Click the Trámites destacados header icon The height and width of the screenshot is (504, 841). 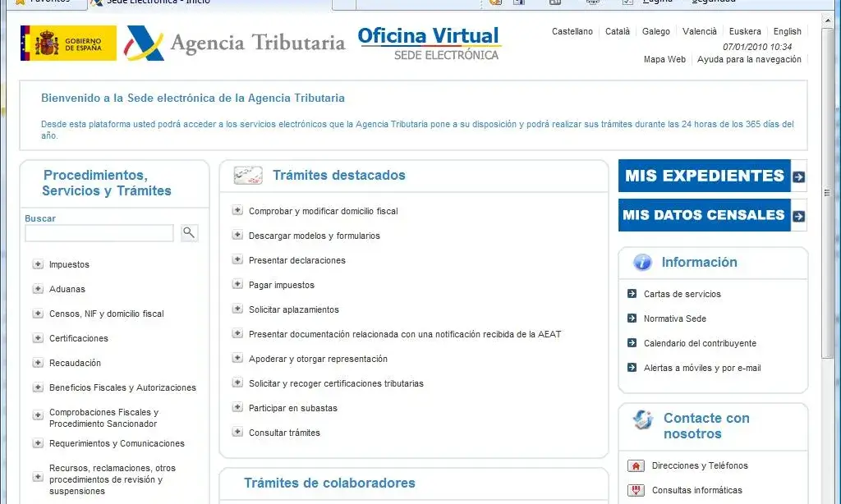pyautogui.click(x=248, y=176)
